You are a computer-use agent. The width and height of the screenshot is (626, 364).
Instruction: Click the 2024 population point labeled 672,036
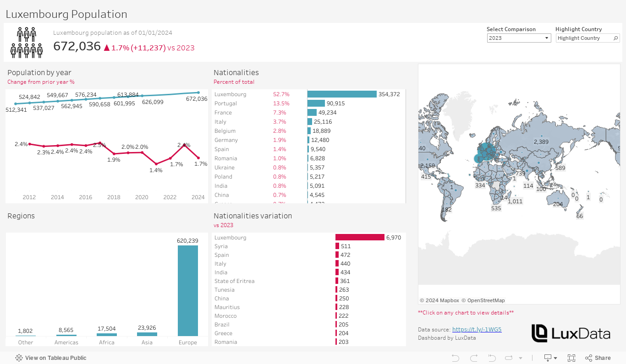click(x=198, y=92)
